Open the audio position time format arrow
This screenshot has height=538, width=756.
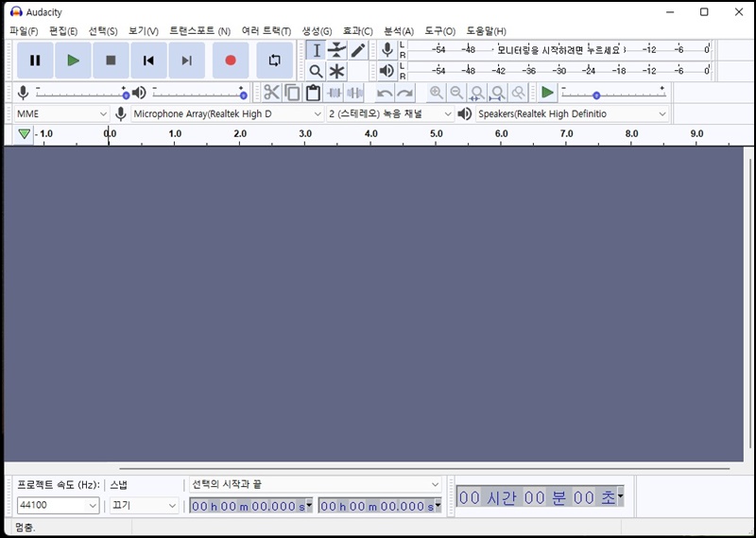point(620,496)
